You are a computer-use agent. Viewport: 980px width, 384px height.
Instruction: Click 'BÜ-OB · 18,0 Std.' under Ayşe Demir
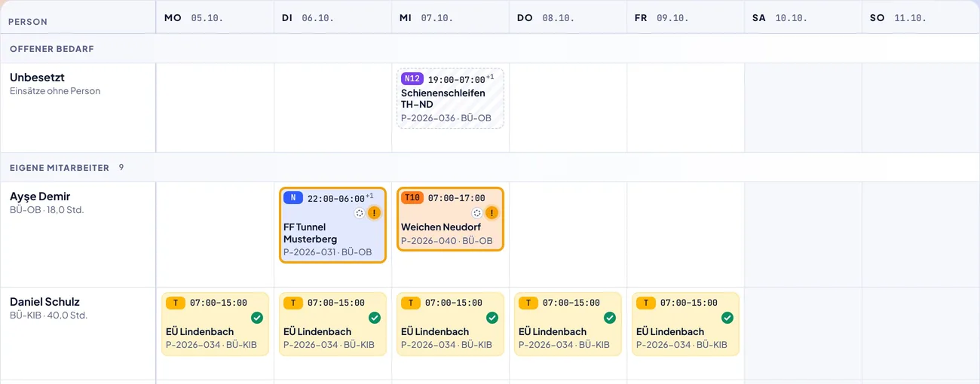pos(47,210)
